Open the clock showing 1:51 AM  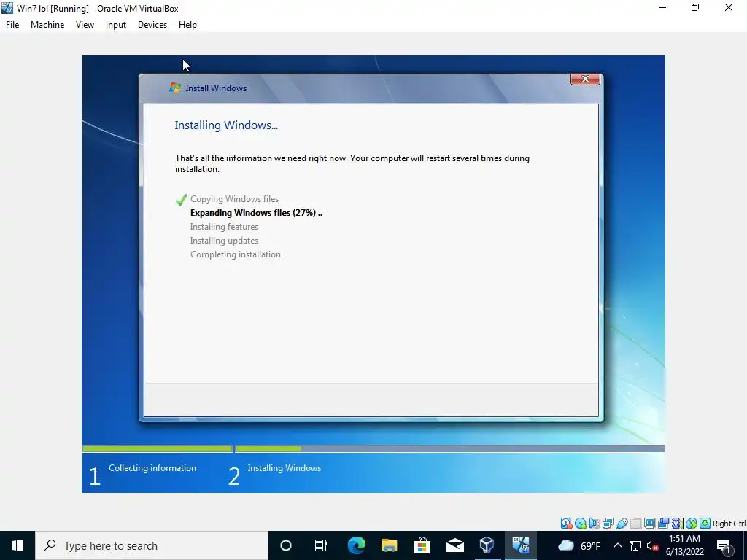pos(684,545)
